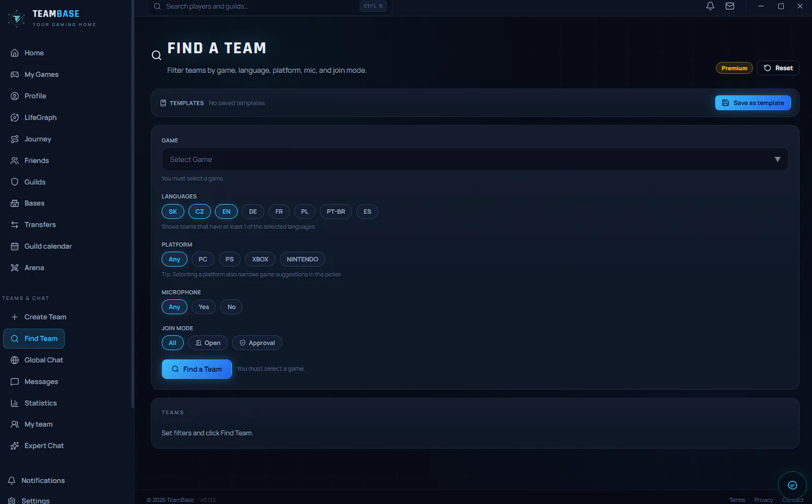Select Open join mode

208,343
